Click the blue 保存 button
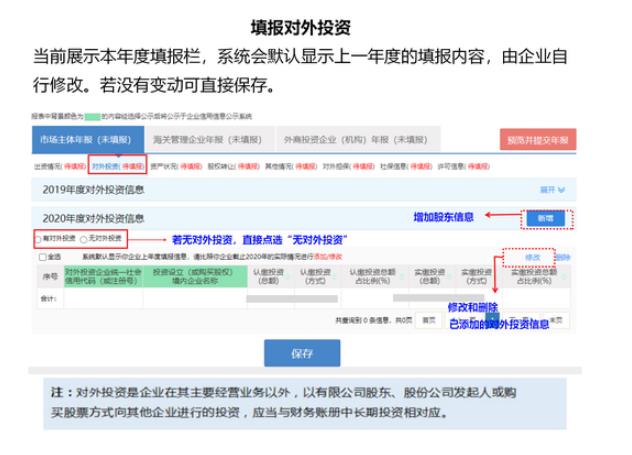 click(302, 353)
